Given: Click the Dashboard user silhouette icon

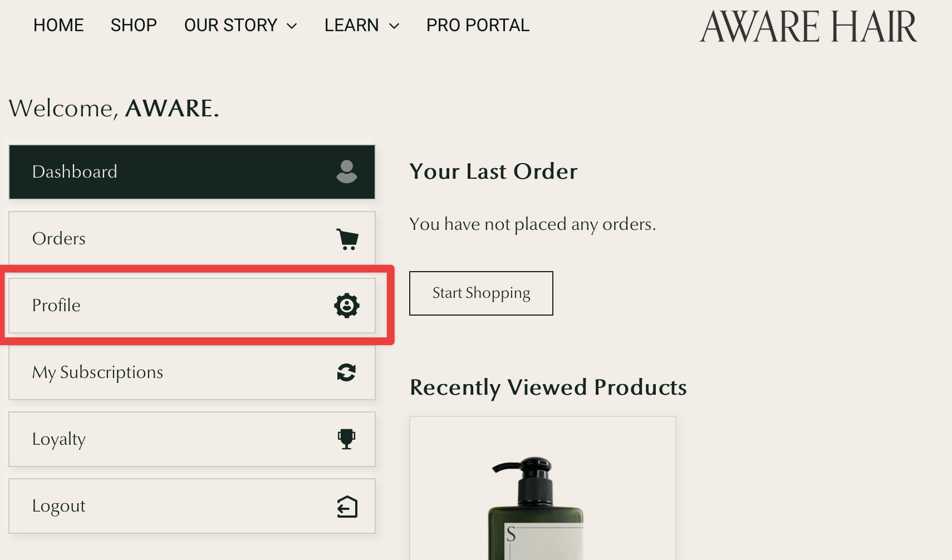Looking at the screenshot, I should click(346, 171).
